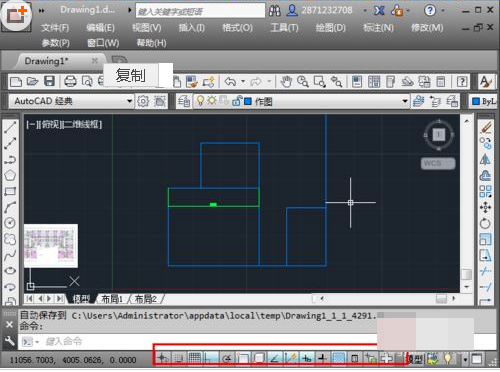Viewport: 500px width, 372px height.
Task: Toggle ortho mode in status bar
Action: coord(211,358)
